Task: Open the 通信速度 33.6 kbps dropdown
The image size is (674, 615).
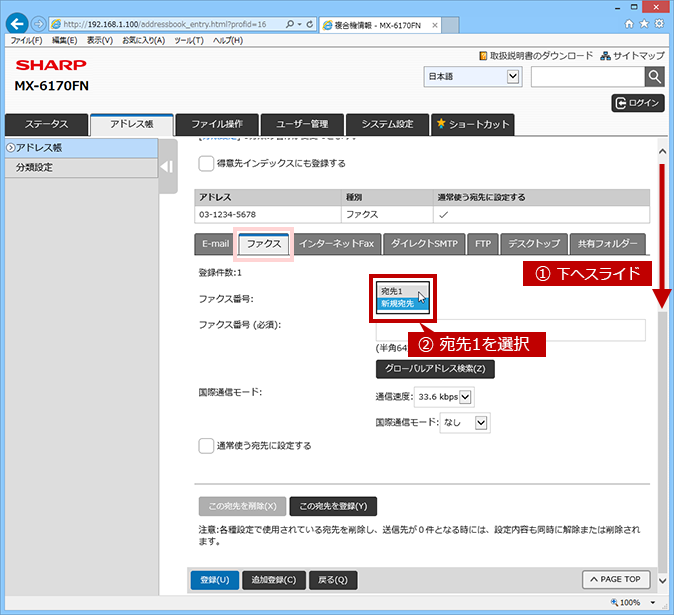Action: (444, 397)
